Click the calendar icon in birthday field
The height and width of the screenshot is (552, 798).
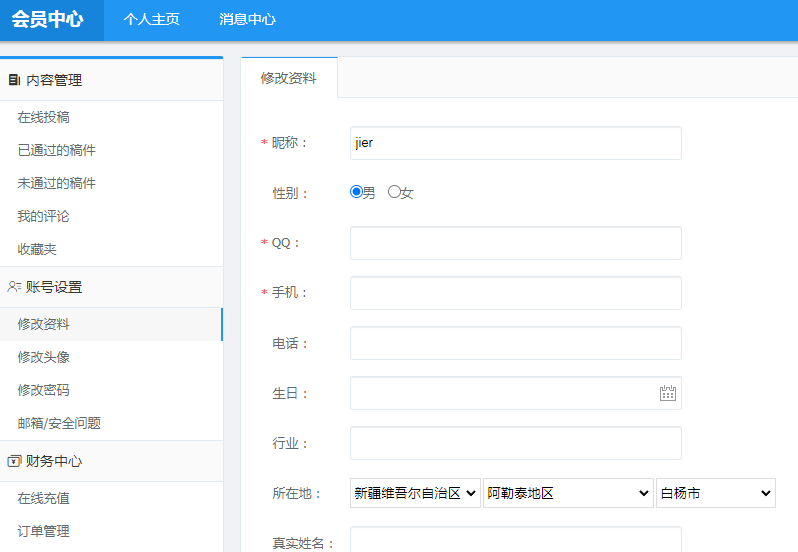click(x=668, y=393)
